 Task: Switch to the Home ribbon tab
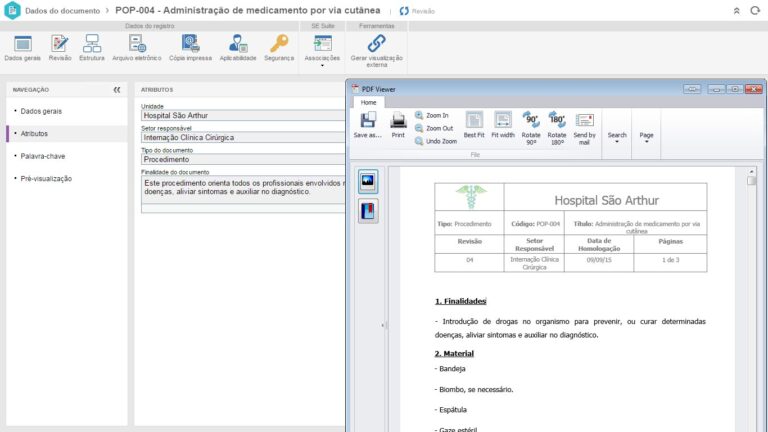(x=368, y=102)
